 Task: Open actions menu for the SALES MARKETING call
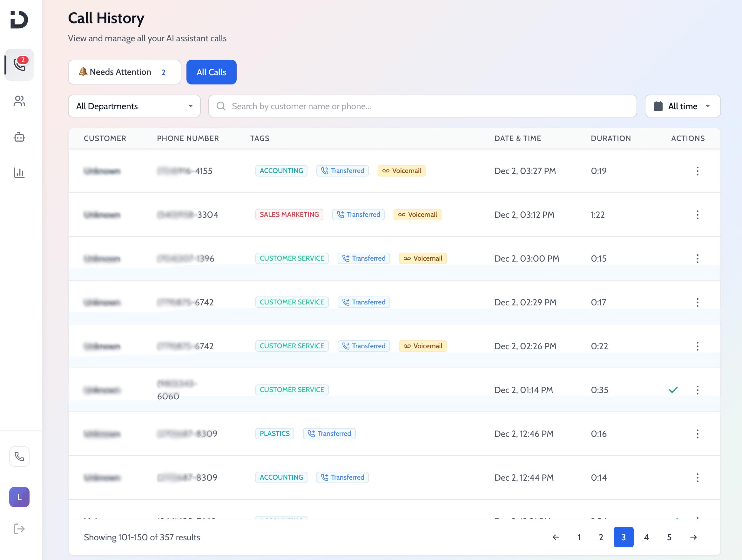tap(698, 215)
